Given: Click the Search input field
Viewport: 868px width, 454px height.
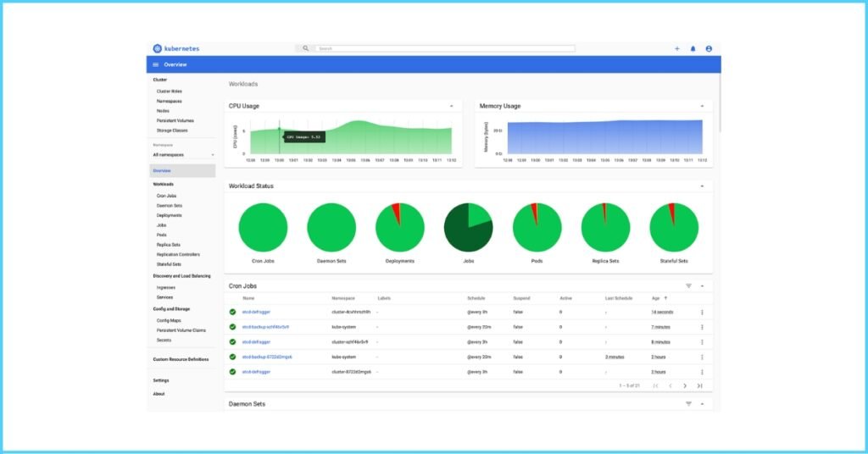Looking at the screenshot, I should coord(444,48).
